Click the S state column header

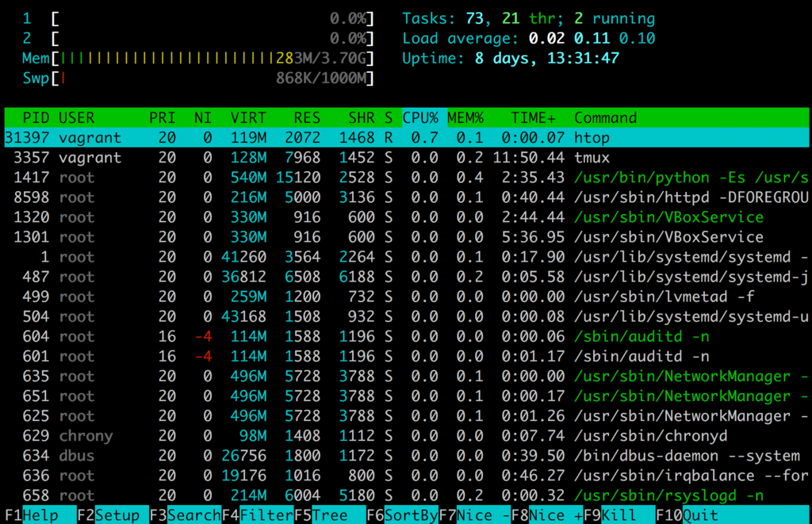point(389,118)
